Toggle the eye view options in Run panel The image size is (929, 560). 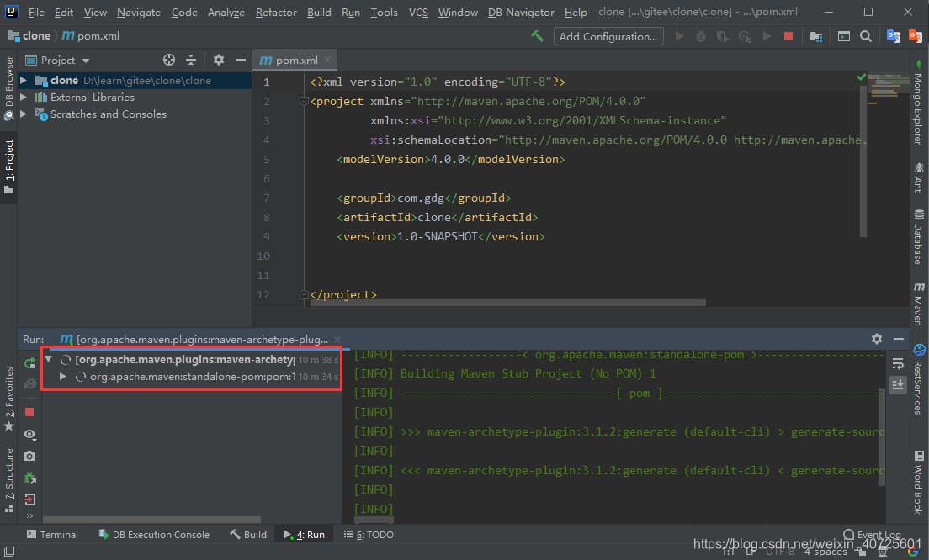point(29,435)
